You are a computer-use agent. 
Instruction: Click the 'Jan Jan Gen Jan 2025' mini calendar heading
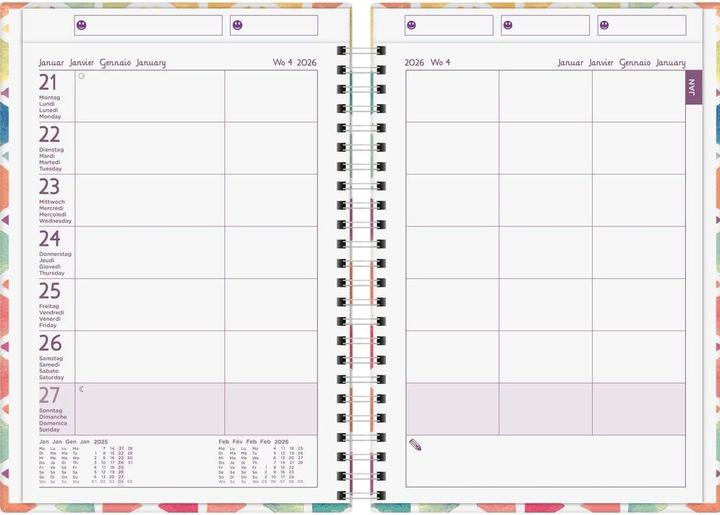(x=73, y=442)
